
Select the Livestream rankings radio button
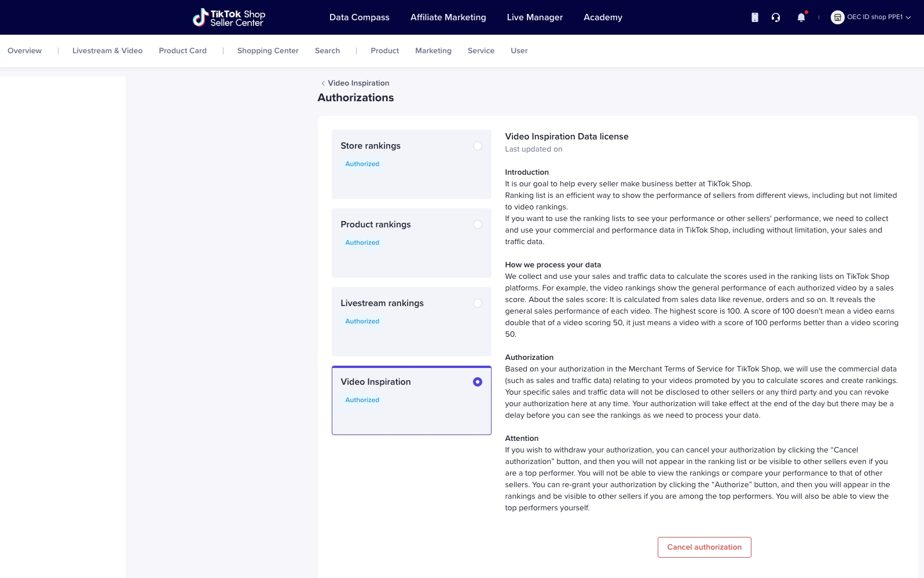(x=477, y=303)
